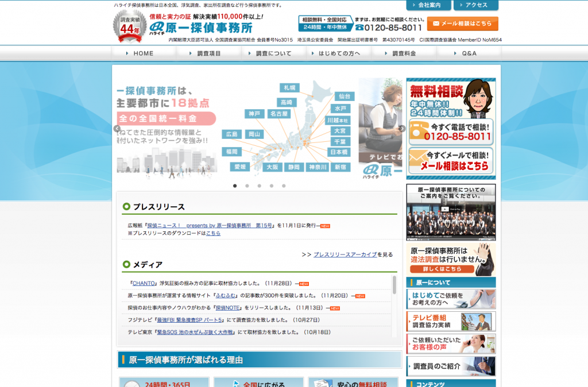Click the 詳しくはこちら orange button

pos(443,269)
